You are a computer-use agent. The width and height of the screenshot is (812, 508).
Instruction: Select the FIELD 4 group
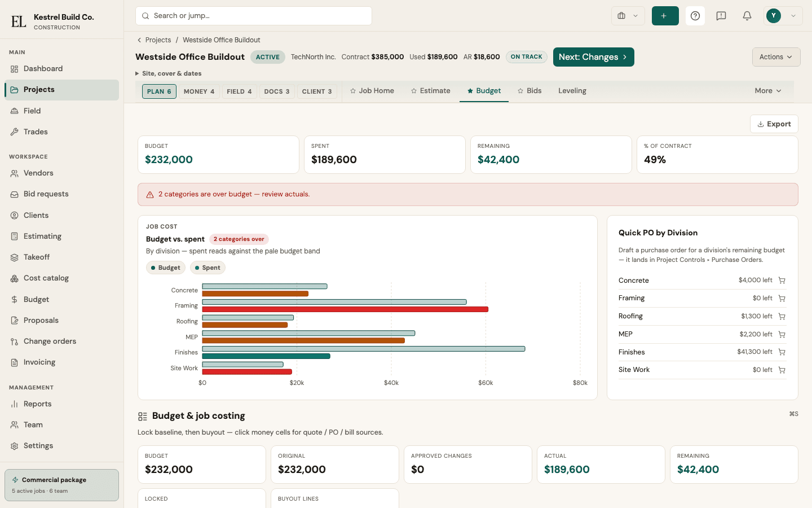239,91
